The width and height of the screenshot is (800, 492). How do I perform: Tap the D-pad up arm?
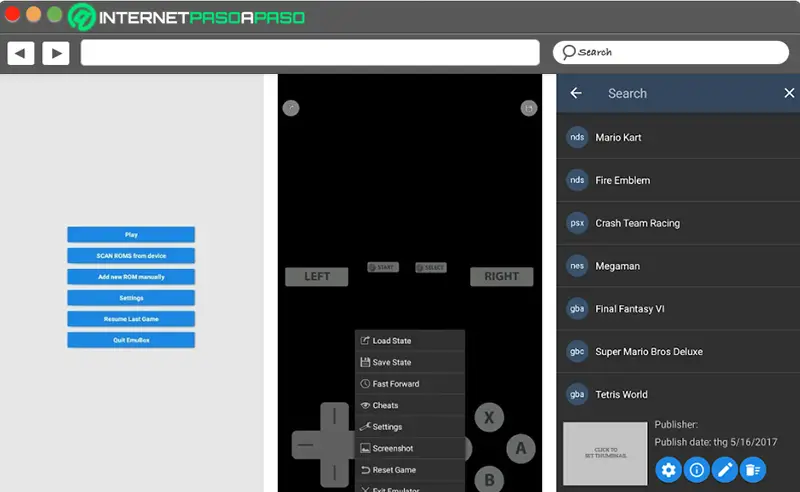[x=334, y=416]
